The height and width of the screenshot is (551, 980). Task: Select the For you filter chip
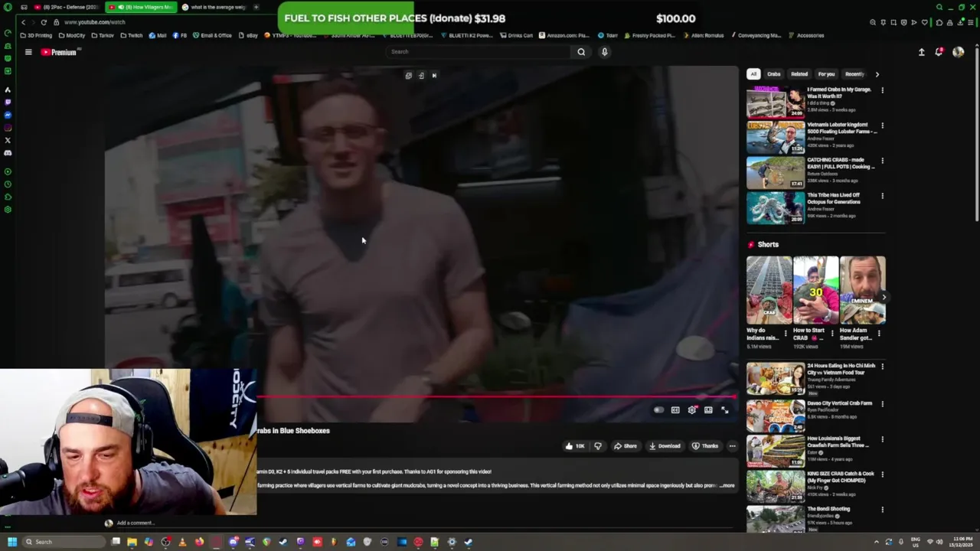coord(826,74)
